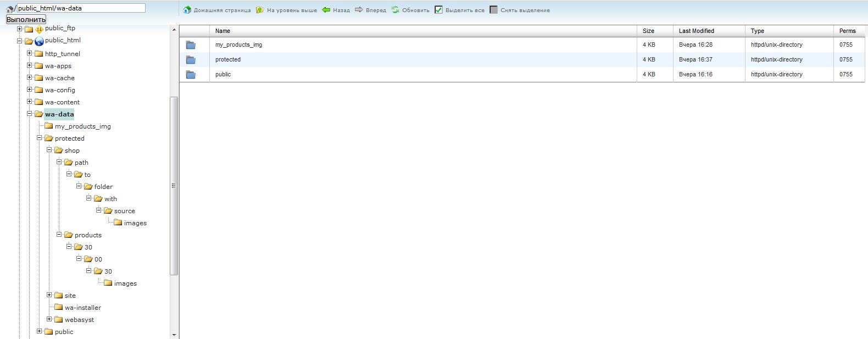Screen dimensions: 868x339
Task: Click wa-apps folder icon in tree
Action: coord(39,66)
